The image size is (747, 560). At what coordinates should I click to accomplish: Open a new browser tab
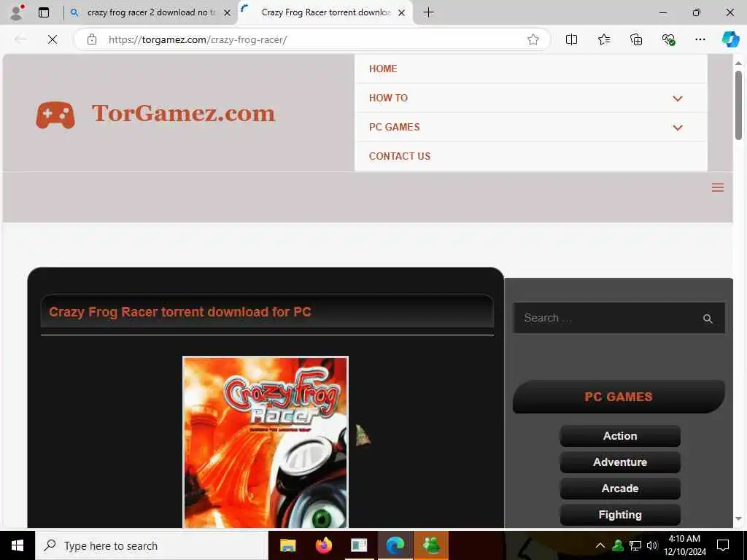(x=428, y=12)
